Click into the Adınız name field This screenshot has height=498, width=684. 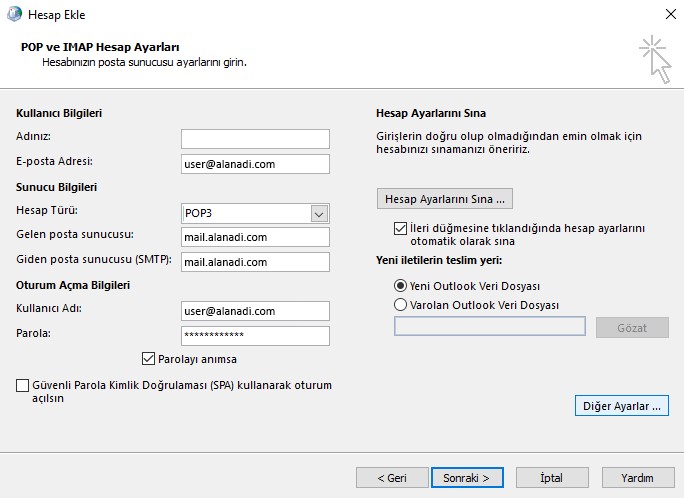(x=255, y=139)
